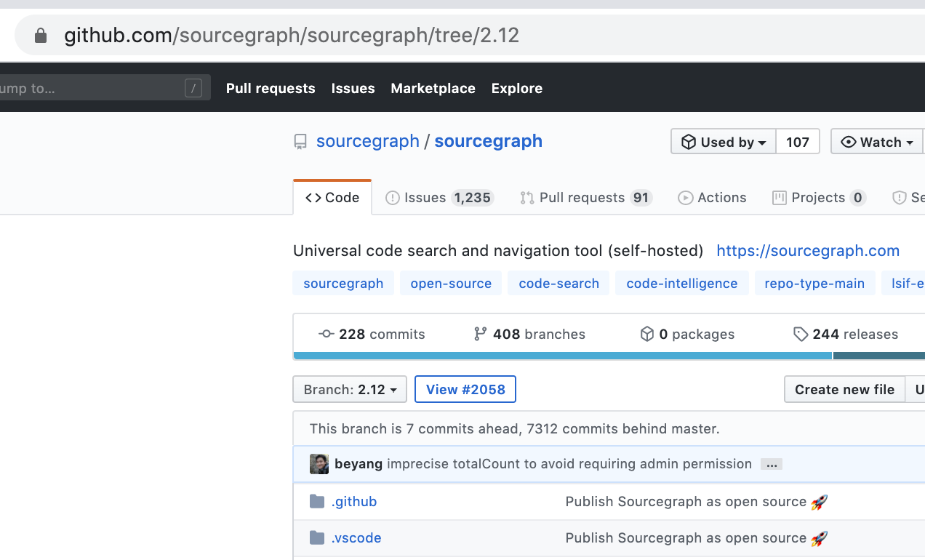Click the Projects board icon
This screenshot has height=560, width=925.
[780, 198]
